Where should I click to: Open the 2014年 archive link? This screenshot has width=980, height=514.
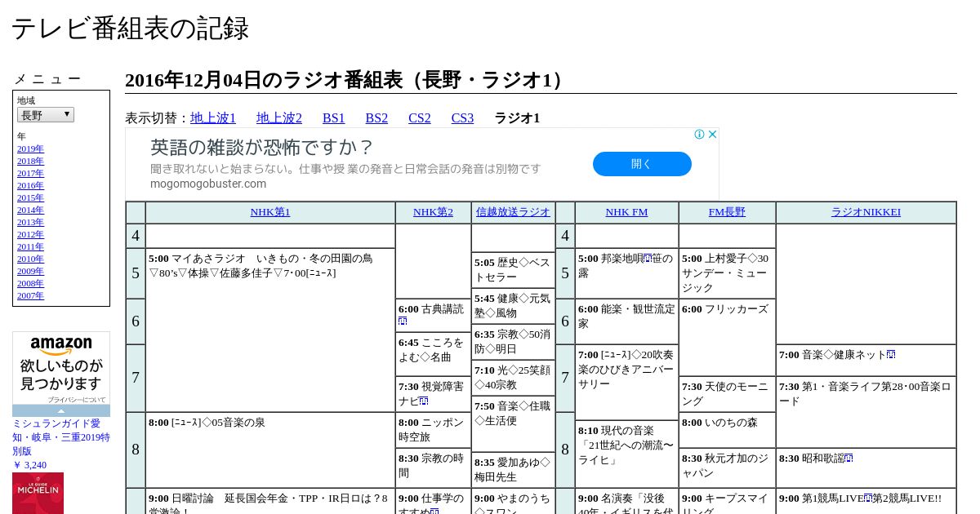coord(30,210)
